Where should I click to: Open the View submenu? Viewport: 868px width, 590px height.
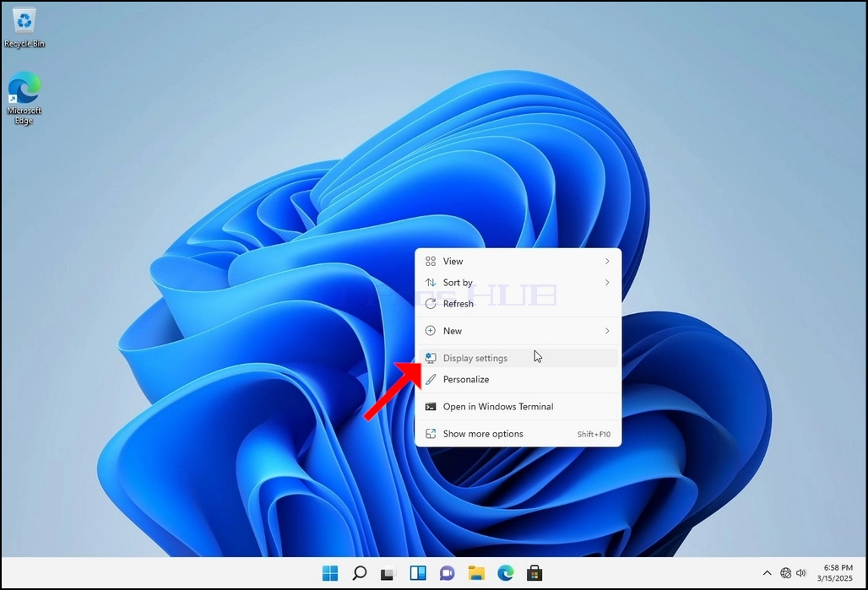(x=518, y=262)
